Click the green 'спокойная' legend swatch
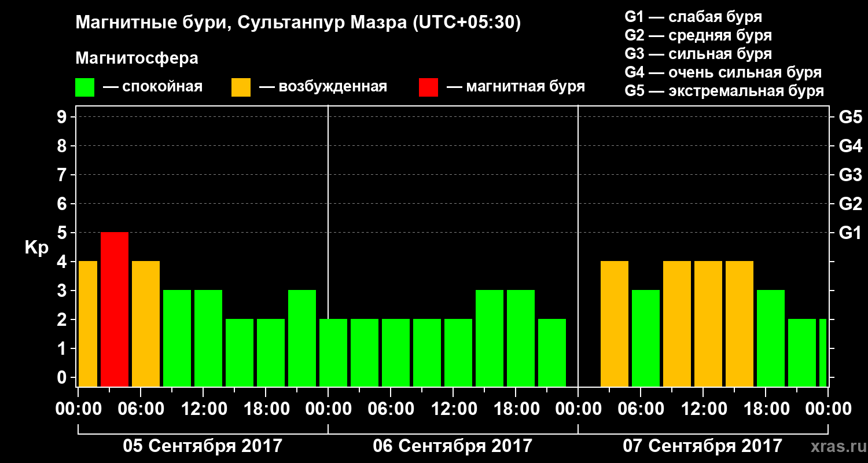The image size is (868, 463). [85, 87]
